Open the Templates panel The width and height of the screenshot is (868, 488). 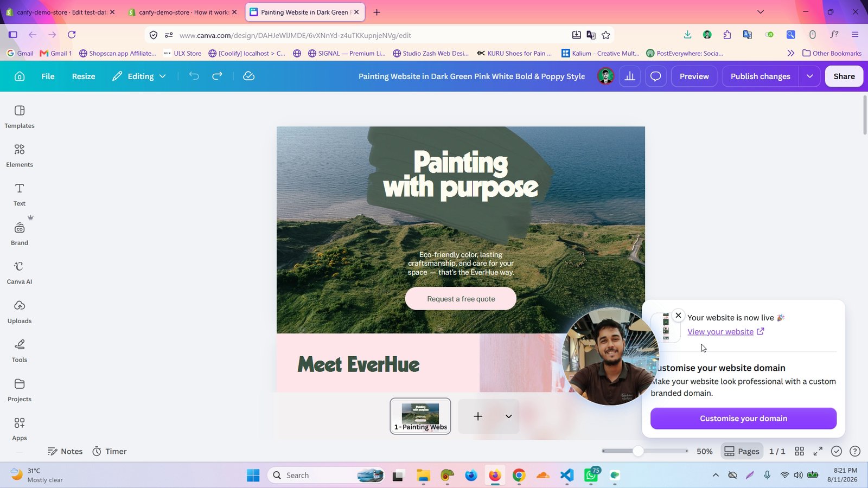[x=20, y=117]
